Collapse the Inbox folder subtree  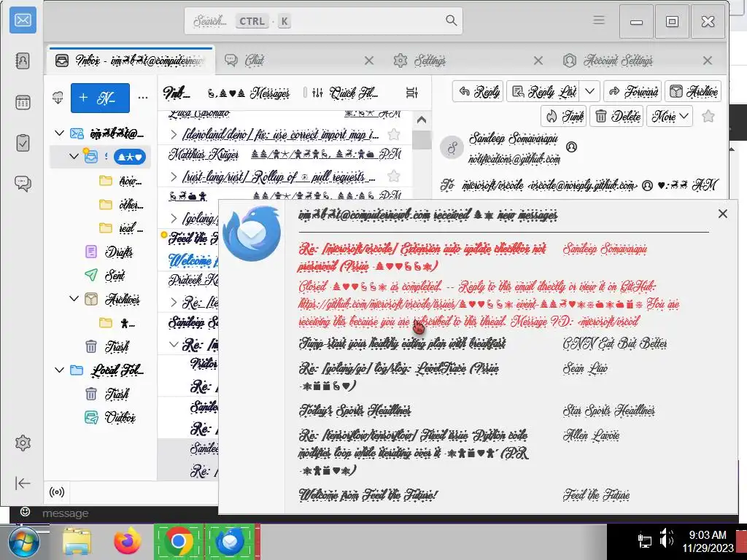(x=74, y=156)
